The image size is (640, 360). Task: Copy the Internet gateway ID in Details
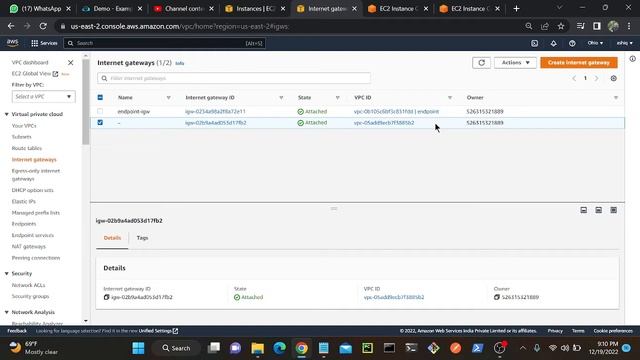107,297
